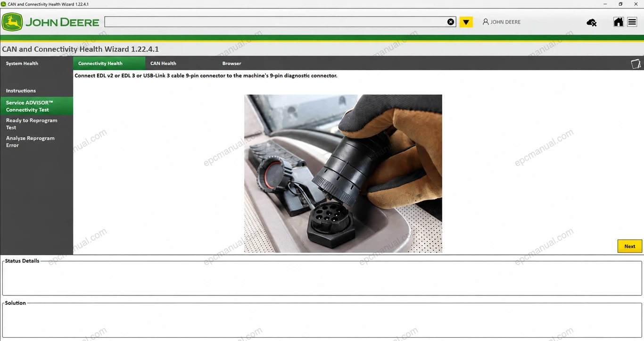Open the yellow search dropdown arrow
Image resolution: width=644 pixels, height=341 pixels.
tap(466, 22)
